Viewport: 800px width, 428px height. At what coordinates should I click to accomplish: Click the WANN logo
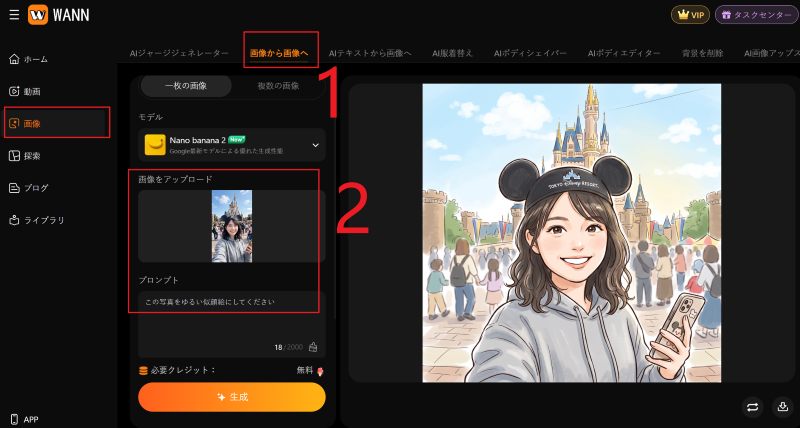point(59,15)
